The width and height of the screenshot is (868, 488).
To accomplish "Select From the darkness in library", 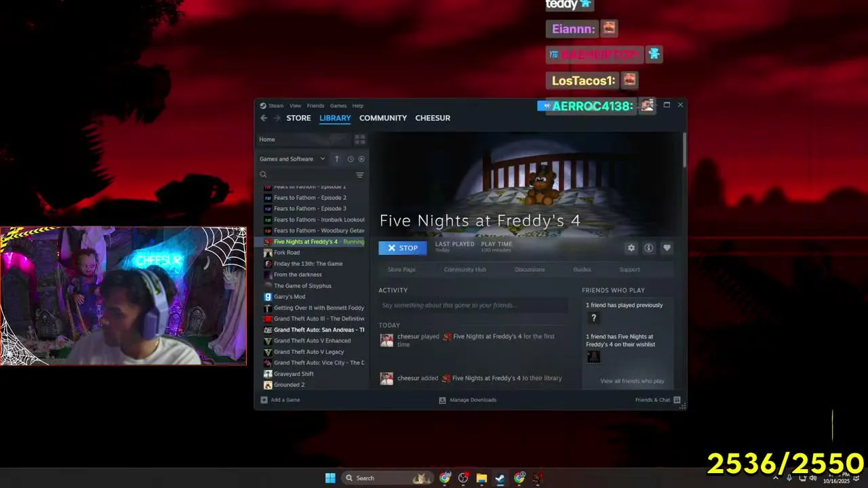I will click(313, 274).
